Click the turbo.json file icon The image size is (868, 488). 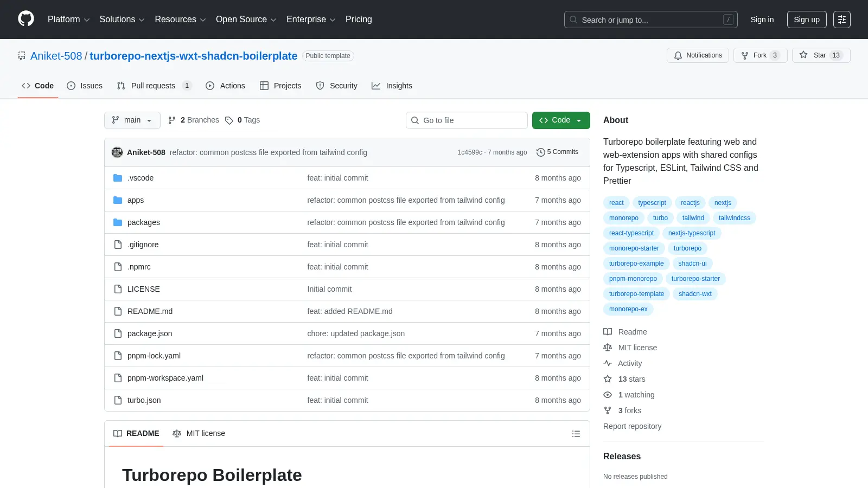pyautogui.click(x=118, y=400)
